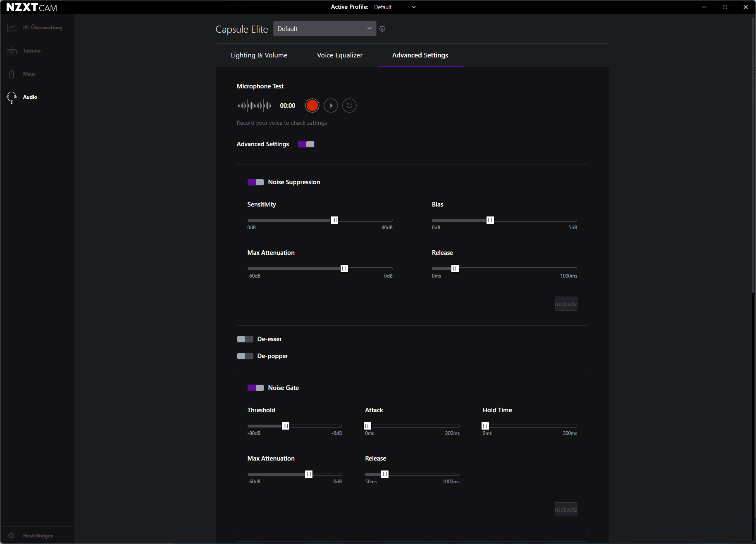Select the Advanced Settings tab

coord(420,55)
